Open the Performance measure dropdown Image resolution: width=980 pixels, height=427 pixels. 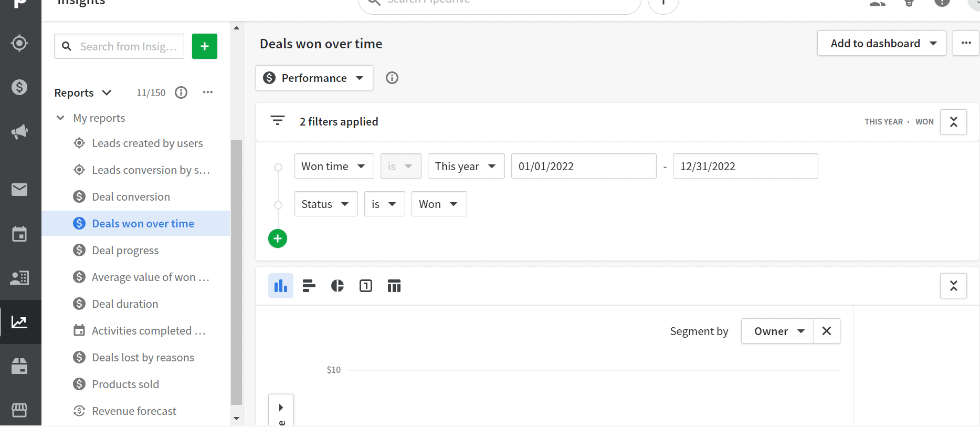314,78
